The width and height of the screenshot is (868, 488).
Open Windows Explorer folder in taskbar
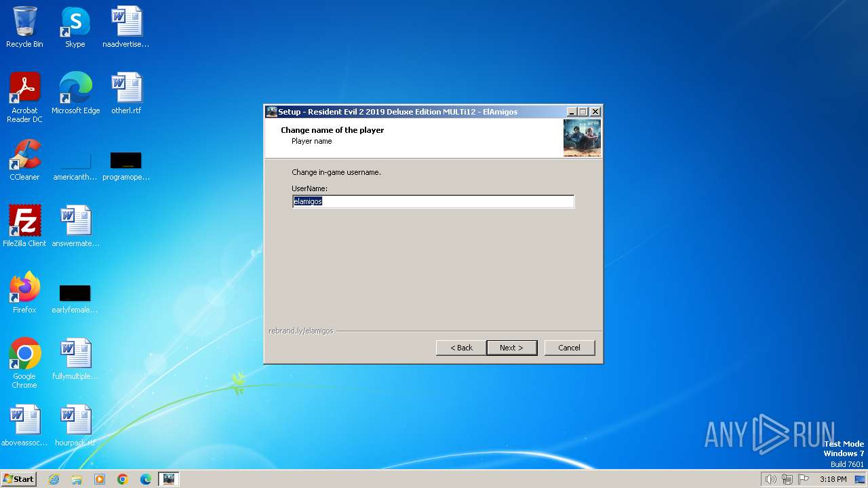[77, 479]
